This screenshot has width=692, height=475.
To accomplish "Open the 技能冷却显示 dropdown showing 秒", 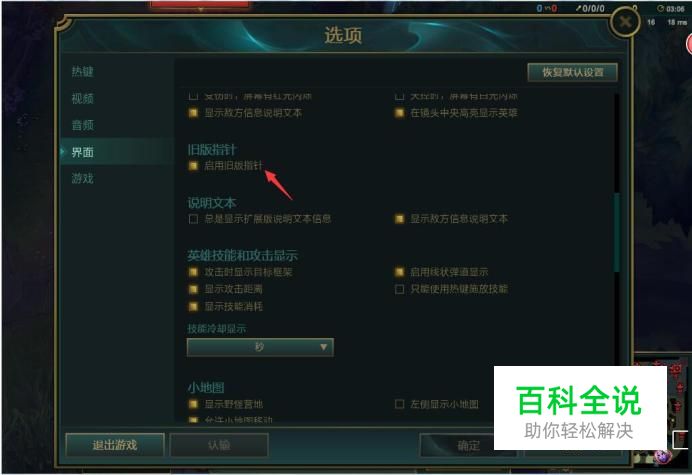I will [x=260, y=347].
